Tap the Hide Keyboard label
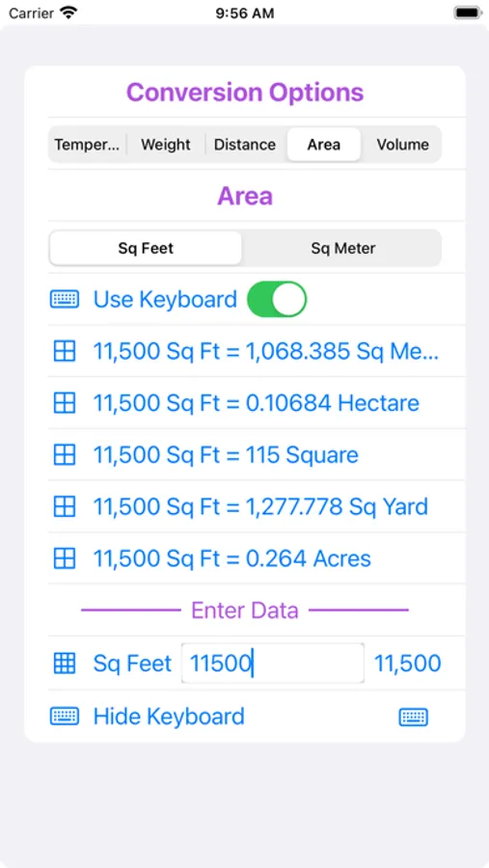Screen dimensions: 489x868 (169, 717)
